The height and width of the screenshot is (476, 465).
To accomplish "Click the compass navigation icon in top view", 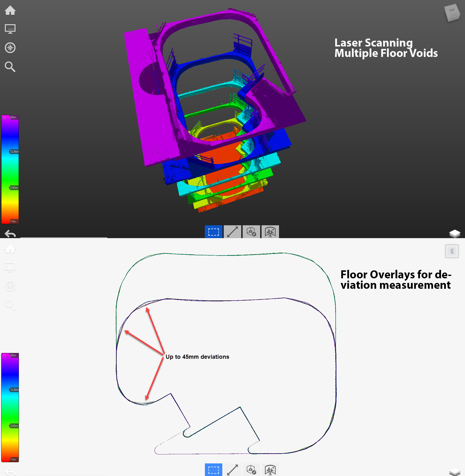I will 10,48.
